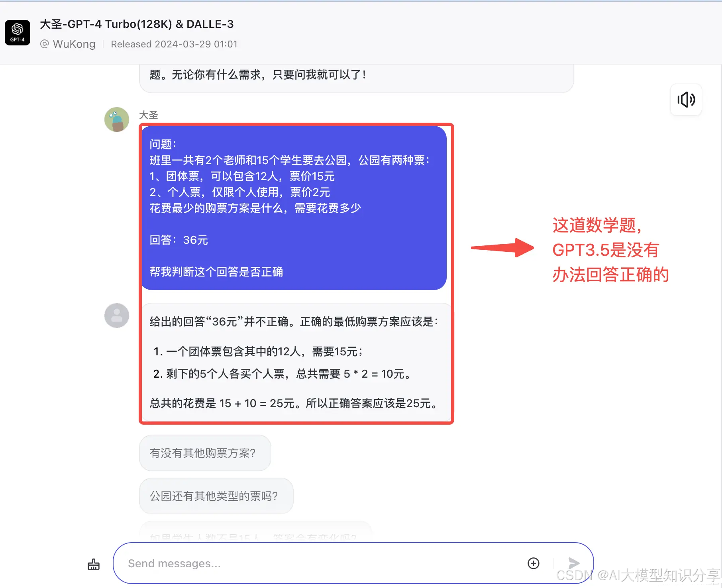The width and height of the screenshot is (722, 588).
Task: Click the Send messages input field
Action: pyautogui.click(x=319, y=563)
